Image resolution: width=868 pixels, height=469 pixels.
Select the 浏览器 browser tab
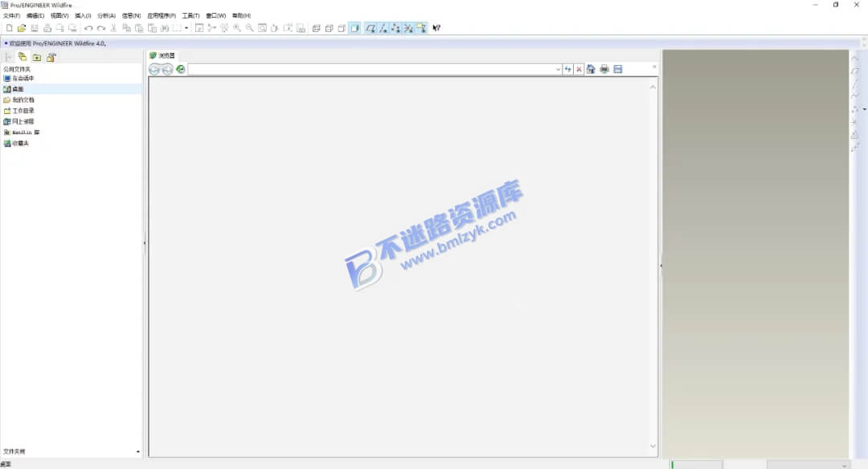(x=162, y=55)
